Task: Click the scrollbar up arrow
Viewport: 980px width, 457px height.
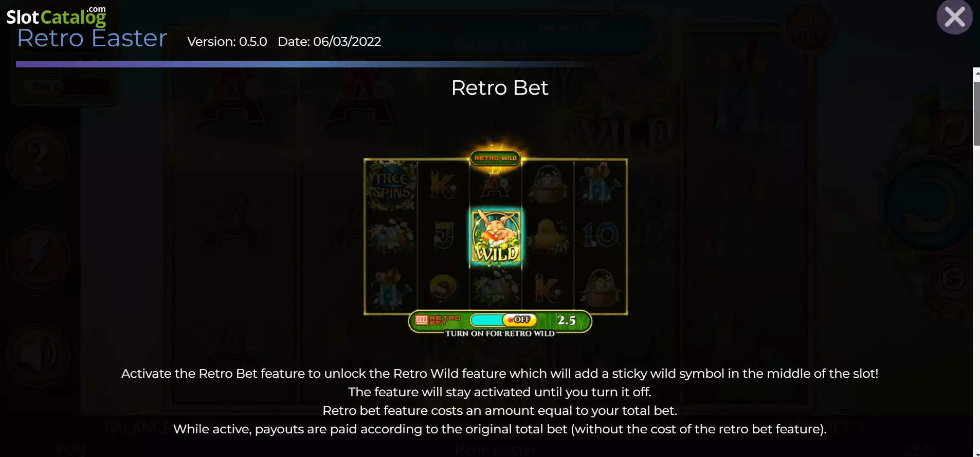Action: [x=976, y=74]
